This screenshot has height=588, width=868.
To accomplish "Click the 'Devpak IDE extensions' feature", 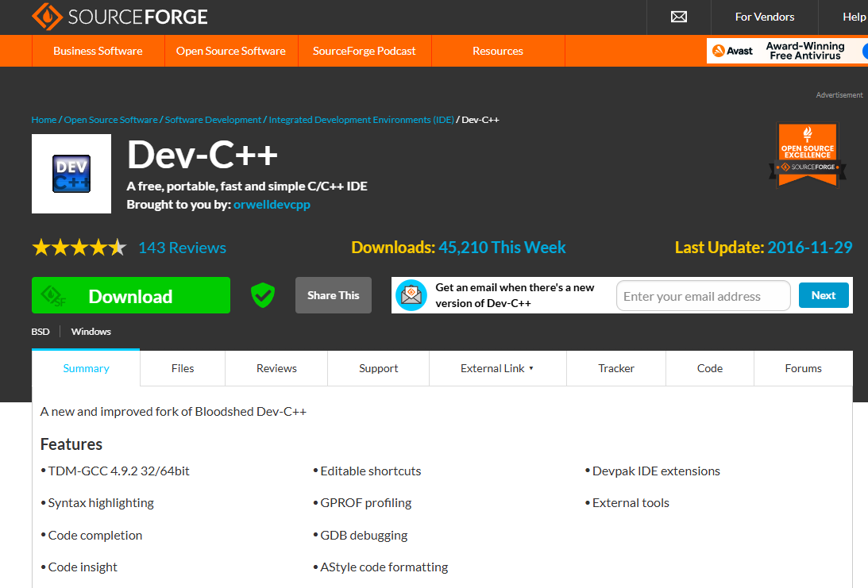I will pos(656,471).
